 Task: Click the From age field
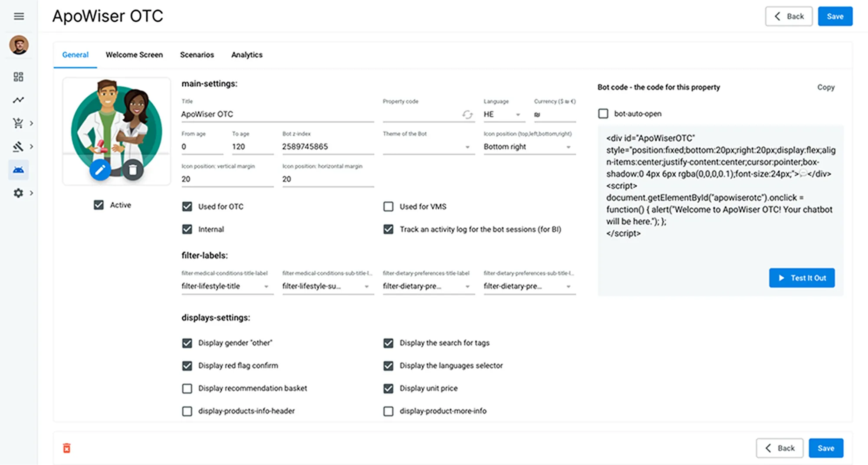pos(202,147)
